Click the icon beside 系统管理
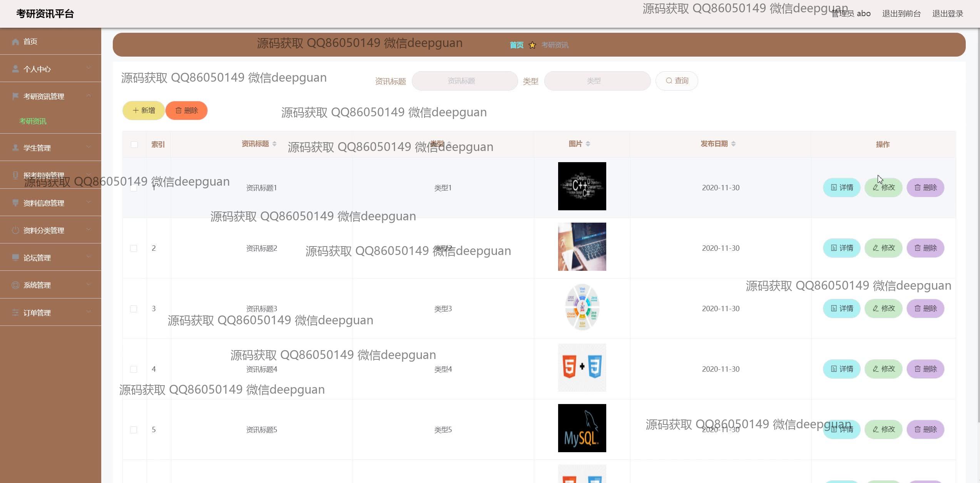The width and height of the screenshot is (980, 483). [15, 285]
